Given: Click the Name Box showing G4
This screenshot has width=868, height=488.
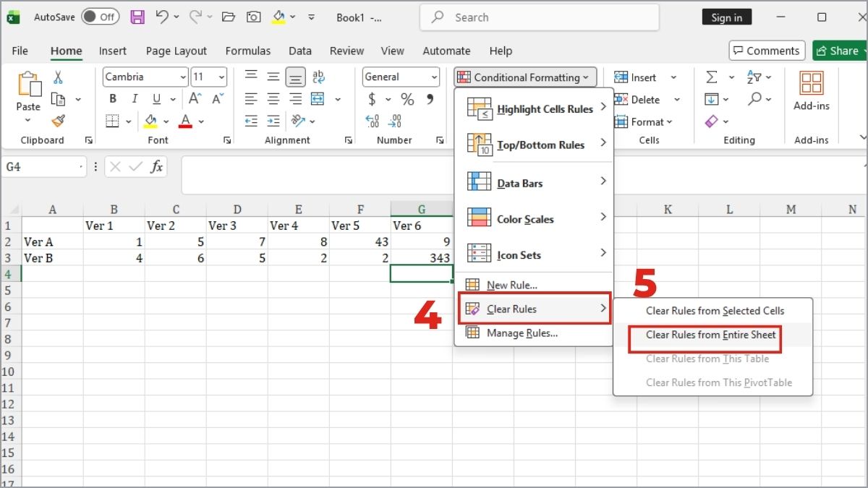Looking at the screenshot, I should click(43, 167).
